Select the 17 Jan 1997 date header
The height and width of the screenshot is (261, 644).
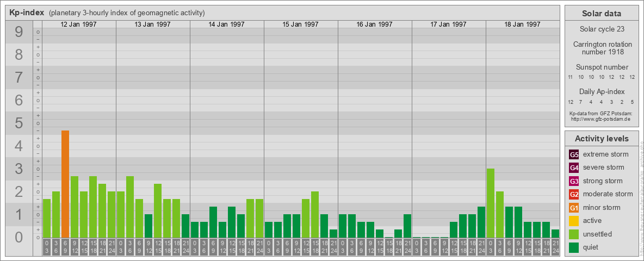tap(448, 24)
